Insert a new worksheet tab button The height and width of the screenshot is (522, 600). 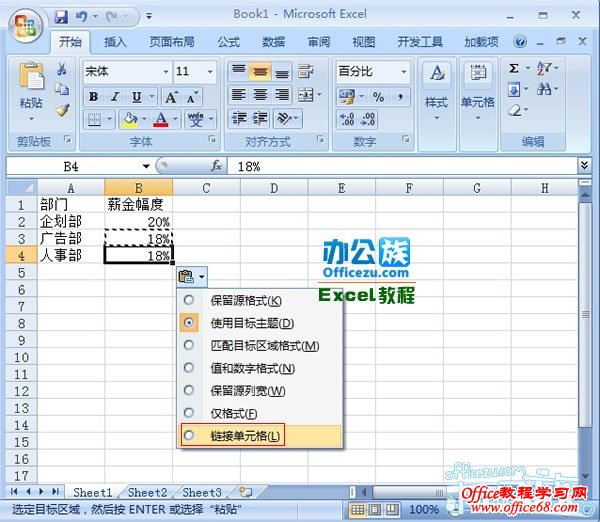(245, 492)
